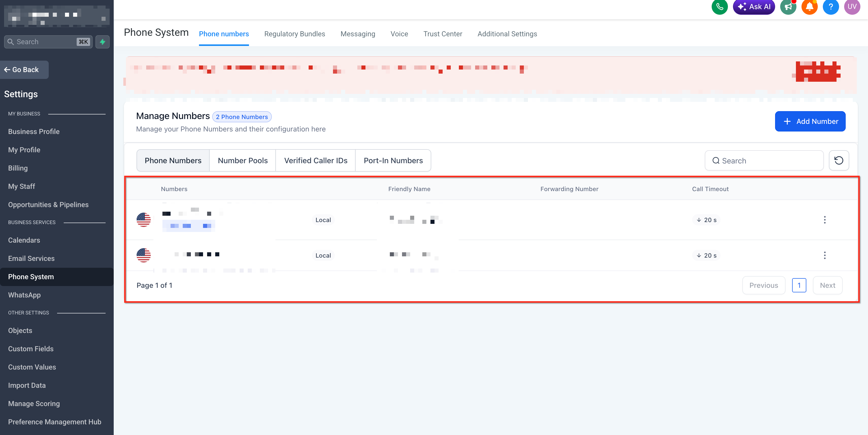868x435 pixels.
Task: Open the help question mark icon
Action: (831, 6)
